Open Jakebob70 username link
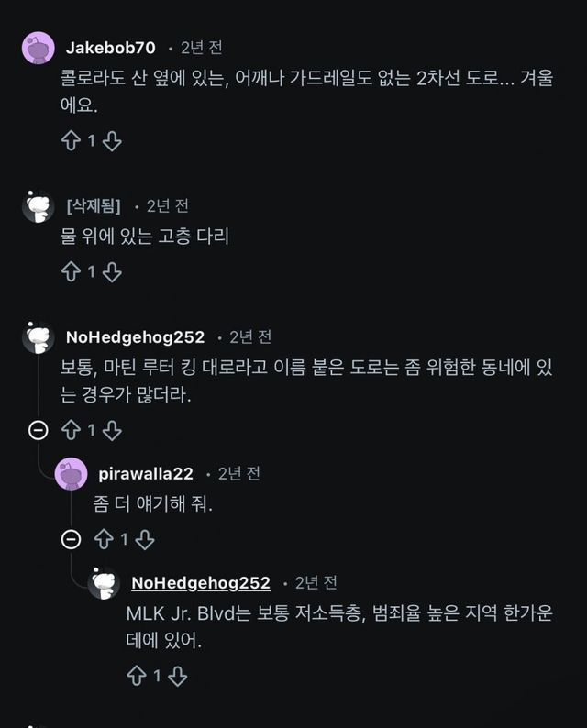 (x=111, y=48)
